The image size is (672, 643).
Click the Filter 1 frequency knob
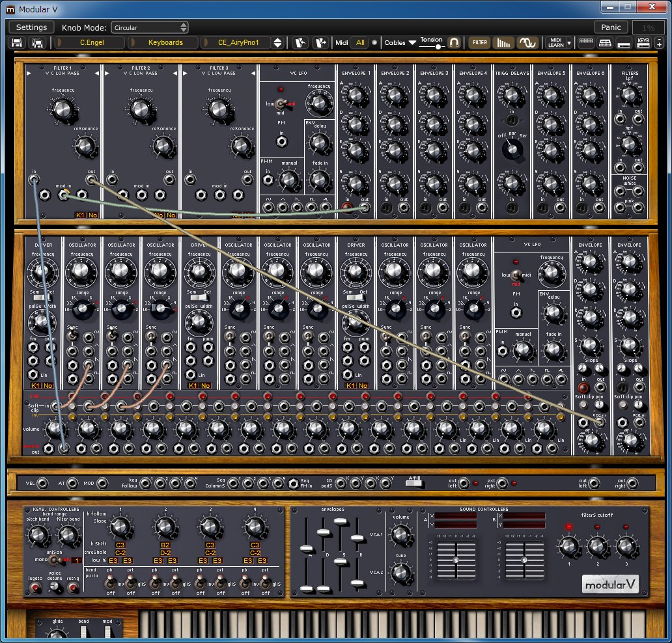click(x=63, y=109)
